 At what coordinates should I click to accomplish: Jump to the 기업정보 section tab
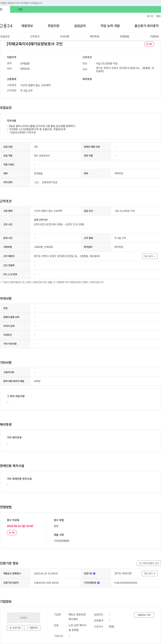pos(154,37)
